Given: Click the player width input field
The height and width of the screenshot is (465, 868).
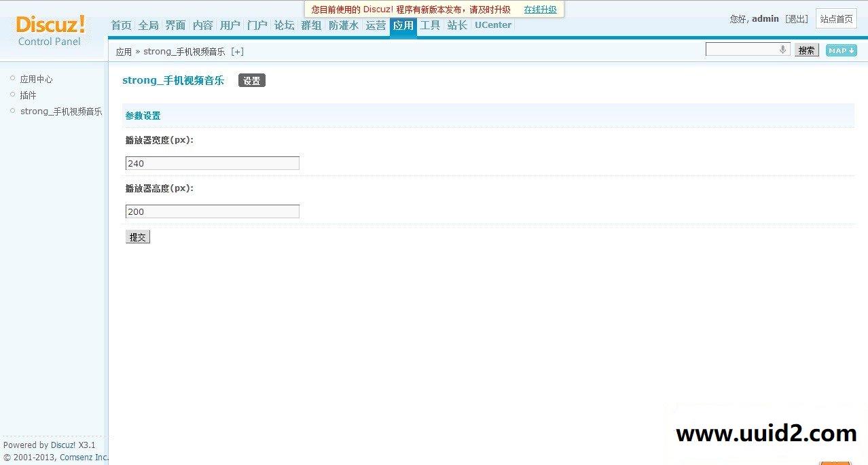Looking at the screenshot, I should click(212, 163).
